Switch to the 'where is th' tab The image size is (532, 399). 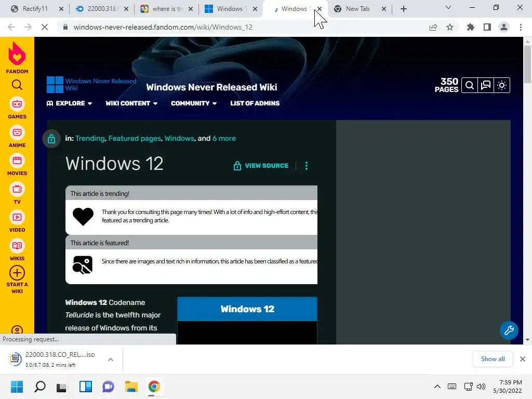click(x=167, y=9)
